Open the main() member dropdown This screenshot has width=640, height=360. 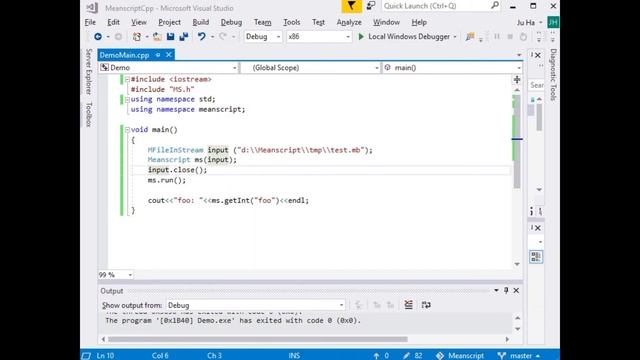tap(452, 68)
